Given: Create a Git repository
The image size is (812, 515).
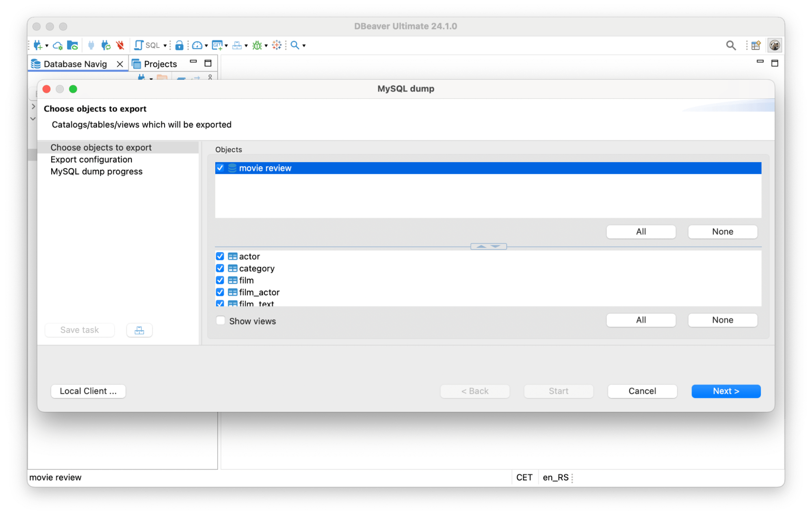Looking at the screenshot, I should tap(217, 45).
